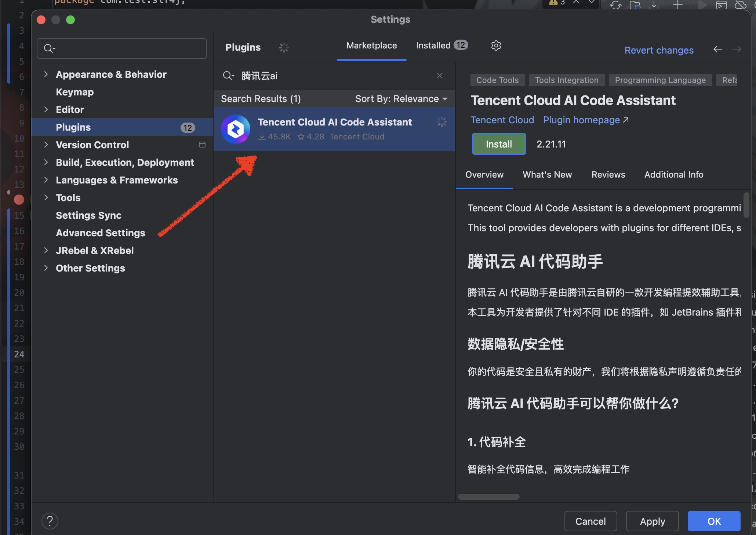The width and height of the screenshot is (756, 535).
Task: Expand the Tools settings section
Action: (x=46, y=197)
